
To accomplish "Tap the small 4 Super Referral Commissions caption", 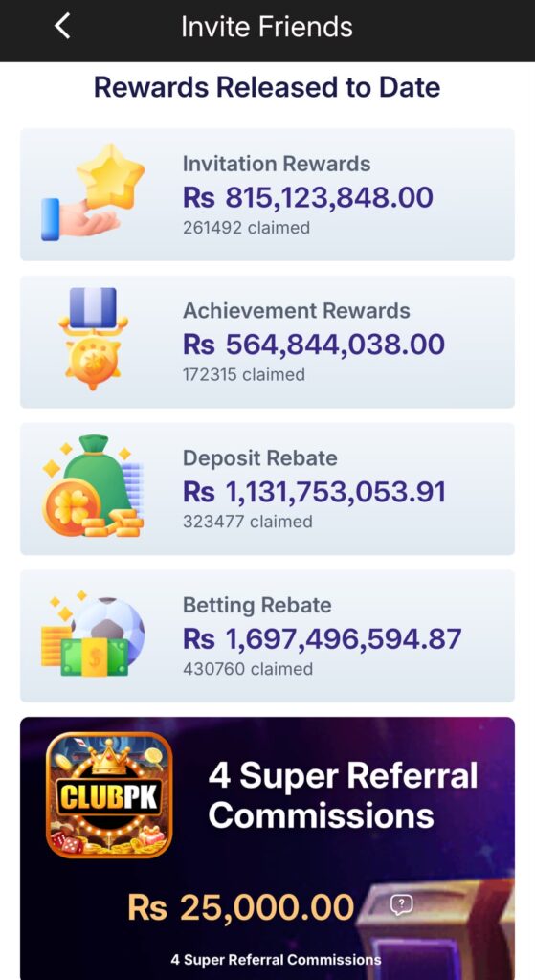I will pos(276,959).
